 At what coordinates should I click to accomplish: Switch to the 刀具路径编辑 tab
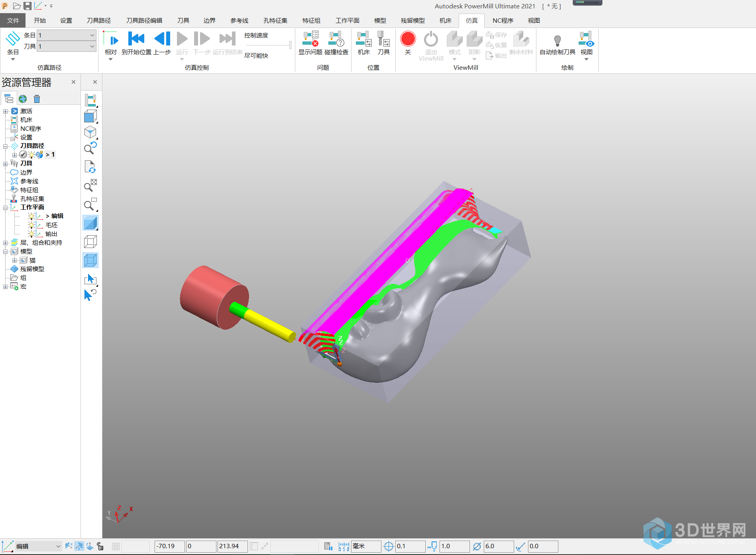[144, 20]
